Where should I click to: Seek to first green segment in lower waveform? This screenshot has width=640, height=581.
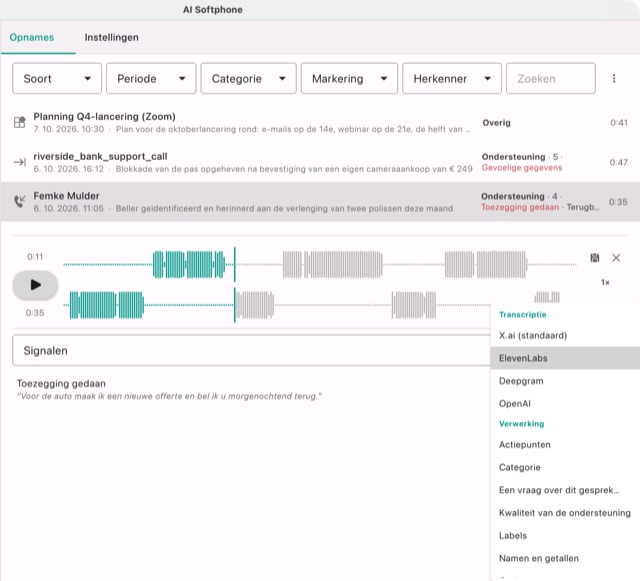93,305
